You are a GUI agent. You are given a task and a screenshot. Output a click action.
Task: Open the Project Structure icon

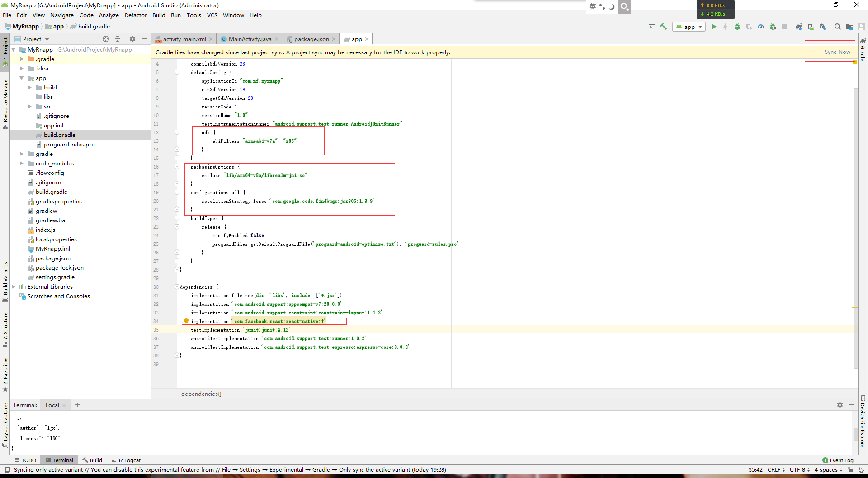[x=849, y=27]
